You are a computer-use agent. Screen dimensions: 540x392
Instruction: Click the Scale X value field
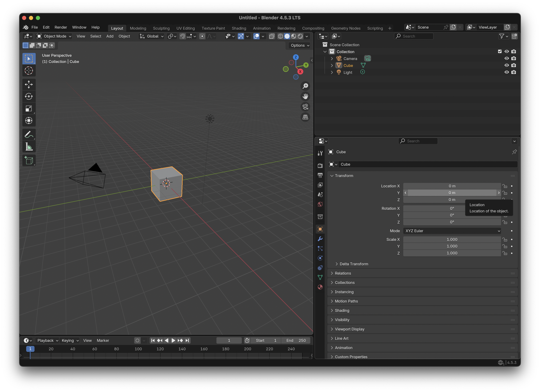452,240
